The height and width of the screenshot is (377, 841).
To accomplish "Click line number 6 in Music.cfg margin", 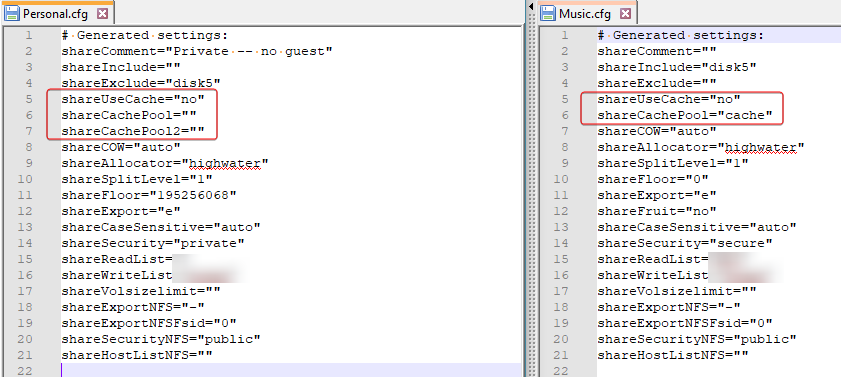I will (x=564, y=115).
